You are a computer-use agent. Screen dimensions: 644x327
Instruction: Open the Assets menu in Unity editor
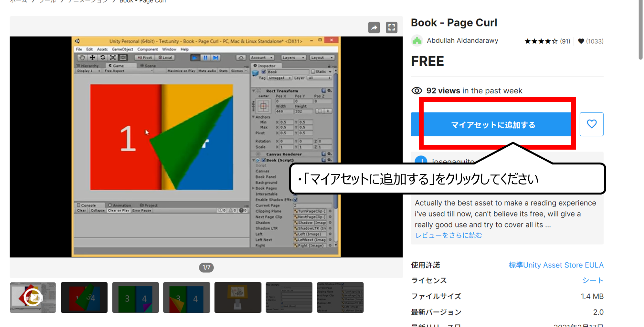(102, 49)
